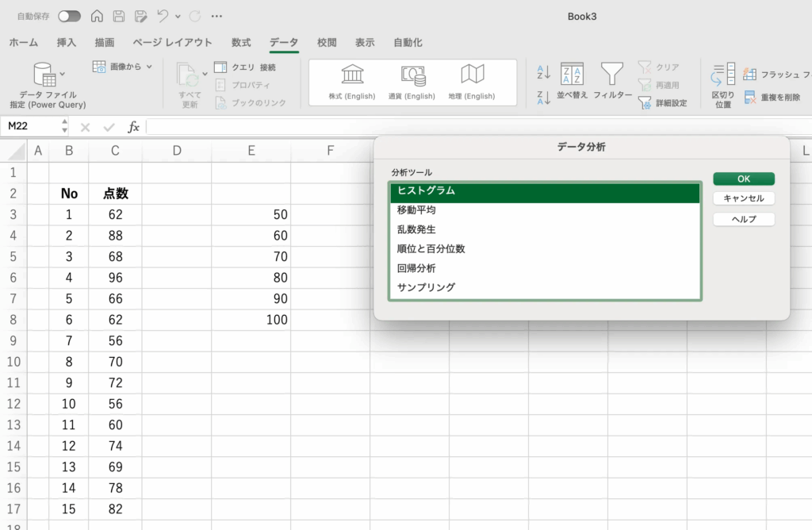Select the 株式 (English) data type

pos(352,82)
